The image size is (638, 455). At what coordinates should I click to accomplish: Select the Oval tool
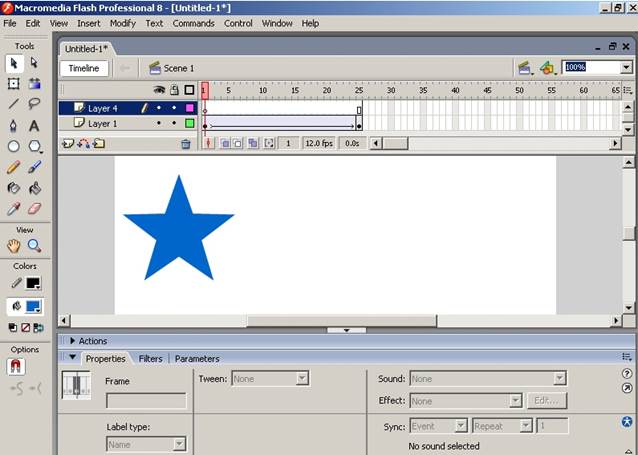coord(14,146)
